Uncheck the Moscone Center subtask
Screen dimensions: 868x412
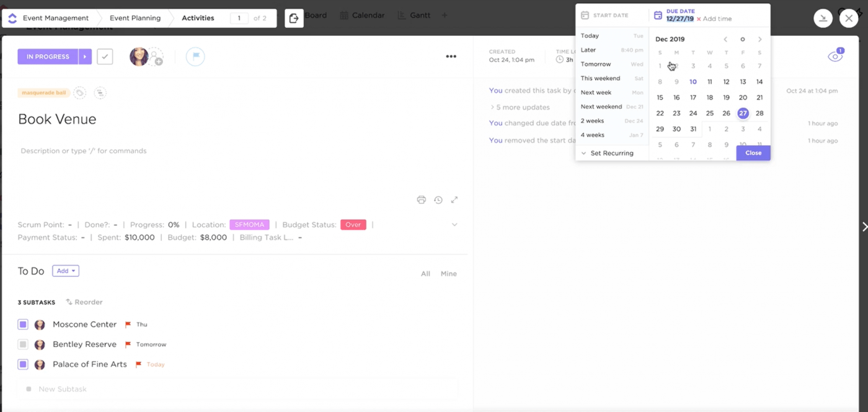tap(23, 325)
